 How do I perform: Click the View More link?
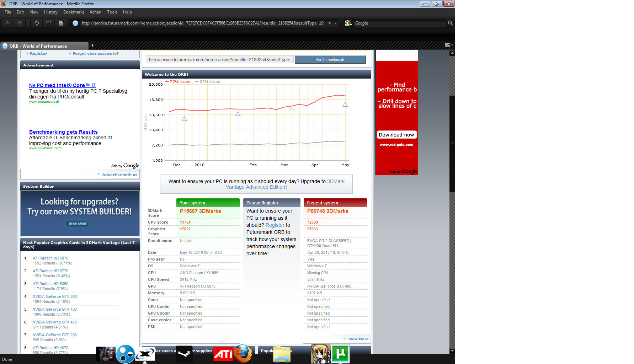[358, 339]
